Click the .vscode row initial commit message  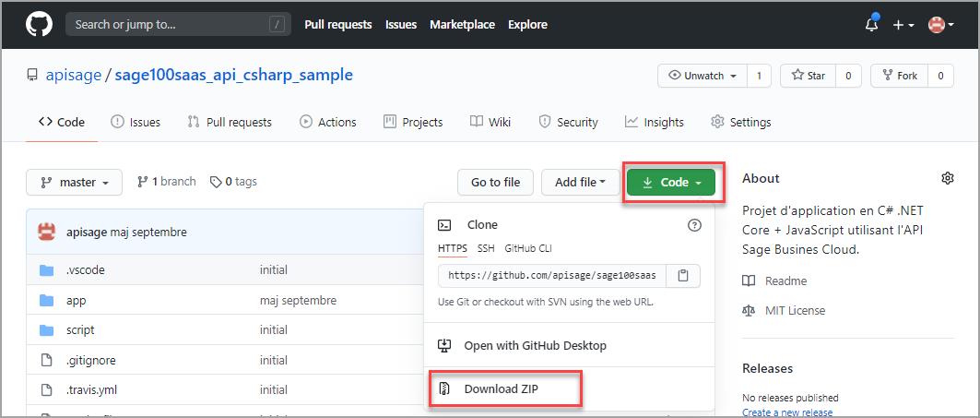coord(273,270)
